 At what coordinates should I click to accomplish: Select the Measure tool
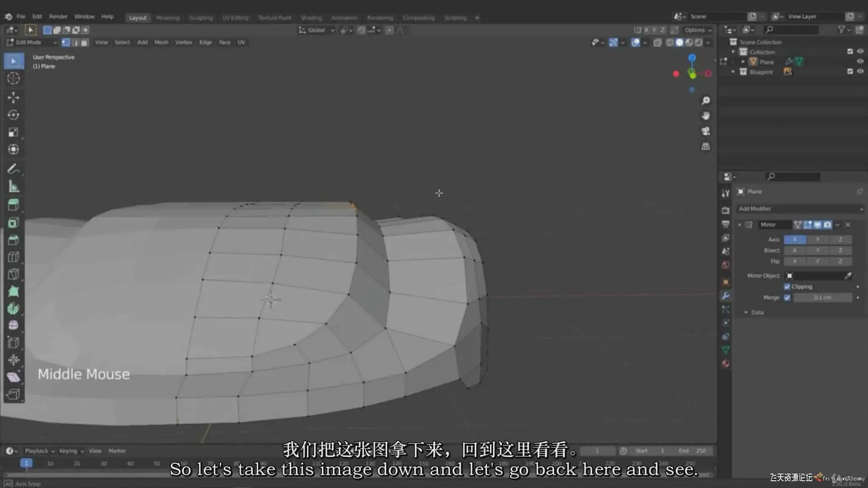coord(14,186)
